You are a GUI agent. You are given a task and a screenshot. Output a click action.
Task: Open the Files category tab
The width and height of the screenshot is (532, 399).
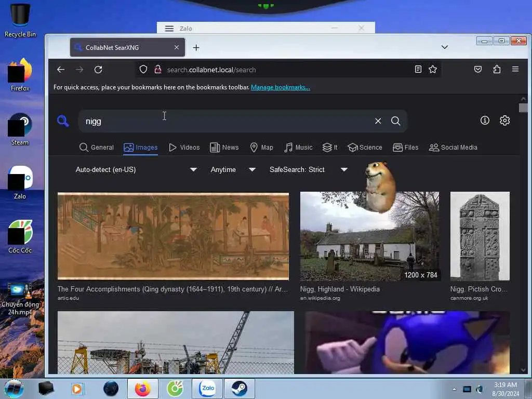coord(405,147)
